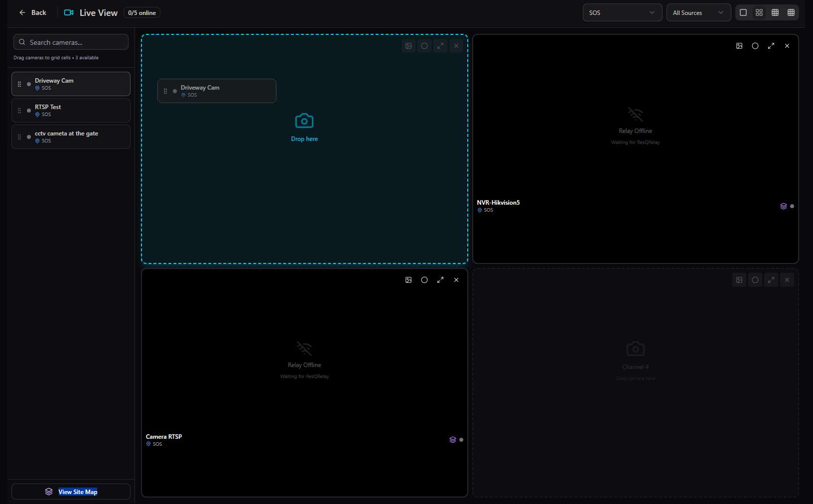
Task: Select the densest 4x4 grid layout
Action: click(x=791, y=12)
